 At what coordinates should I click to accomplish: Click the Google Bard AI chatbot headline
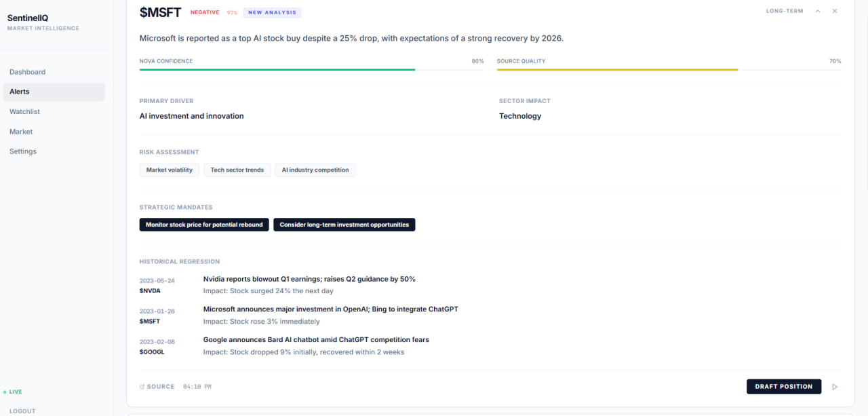click(x=316, y=339)
